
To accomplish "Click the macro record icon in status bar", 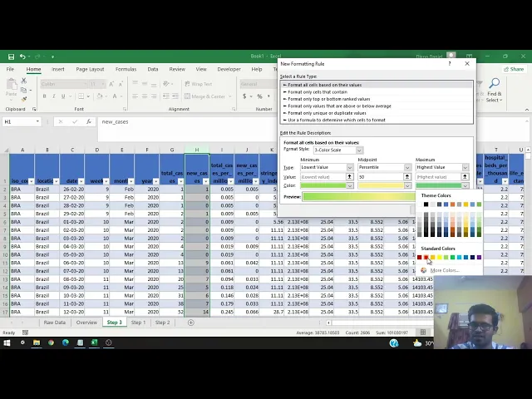I will (x=25, y=332).
